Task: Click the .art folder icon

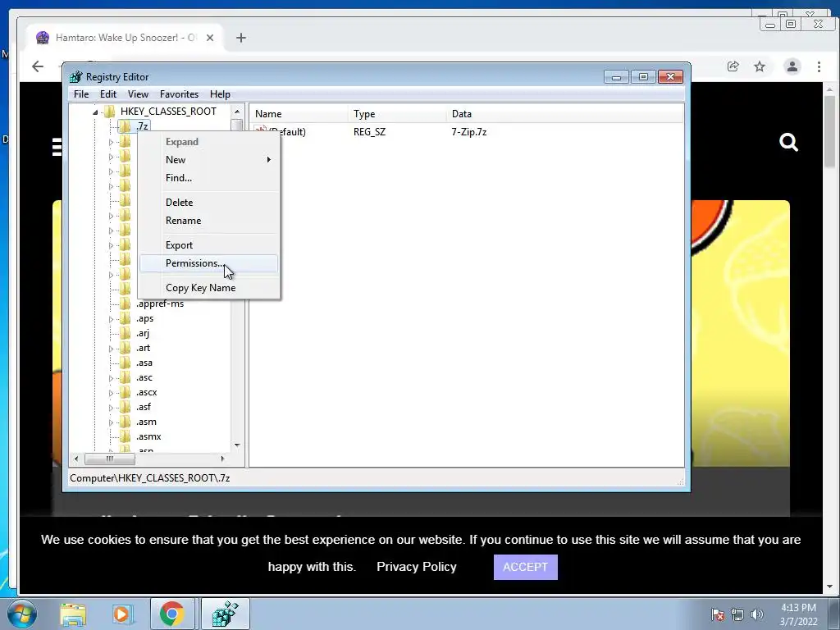Action: click(125, 348)
